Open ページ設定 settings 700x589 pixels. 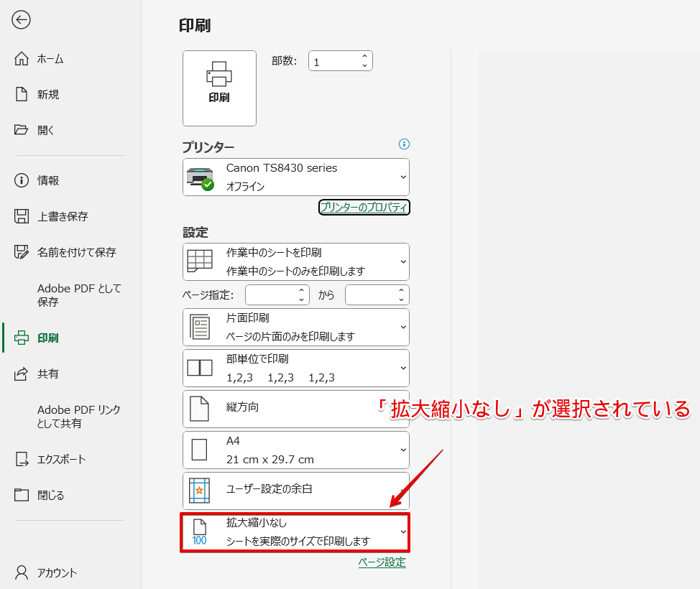click(383, 562)
